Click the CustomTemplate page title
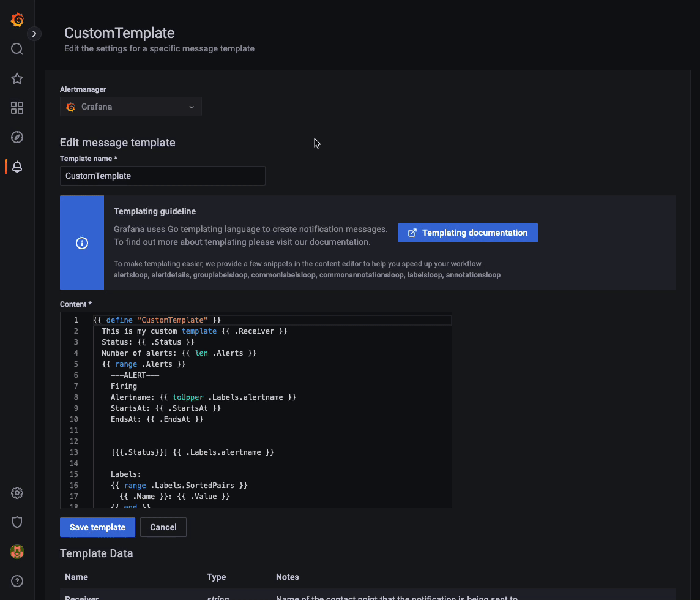Image resolution: width=700 pixels, height=600 pixels. (x=119, y=33)
